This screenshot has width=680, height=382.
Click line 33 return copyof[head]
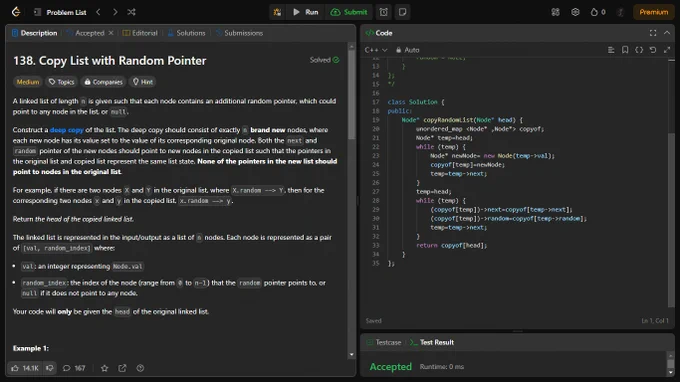[x=451, y=245]
